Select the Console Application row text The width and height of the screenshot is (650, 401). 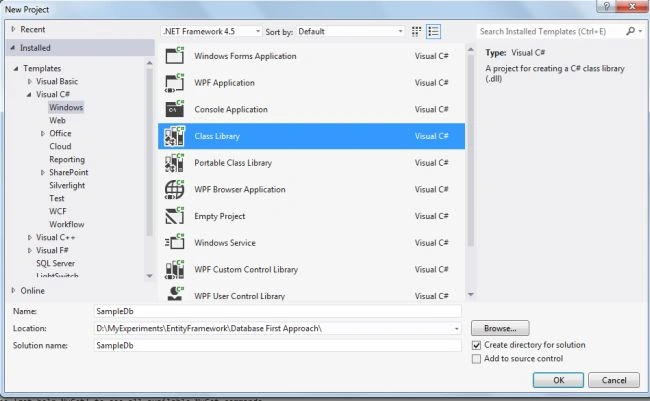(x=231, y=109)
